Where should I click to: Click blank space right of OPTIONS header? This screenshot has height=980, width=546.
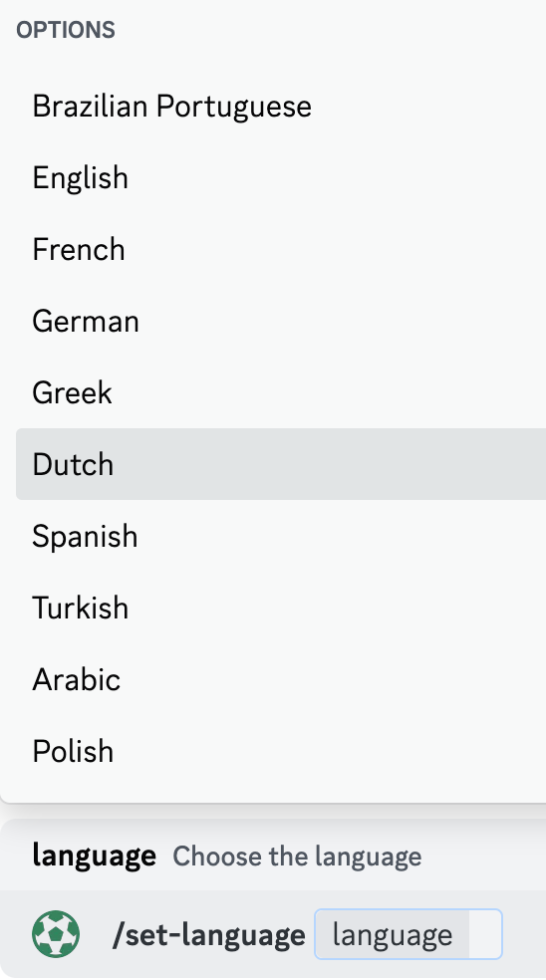(x=330, y=30)
